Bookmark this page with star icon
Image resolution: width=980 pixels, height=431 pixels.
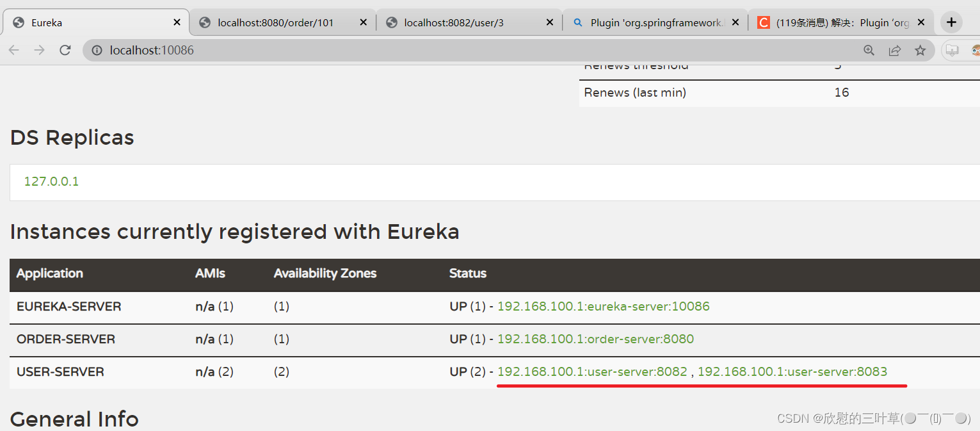click(920, 50)
